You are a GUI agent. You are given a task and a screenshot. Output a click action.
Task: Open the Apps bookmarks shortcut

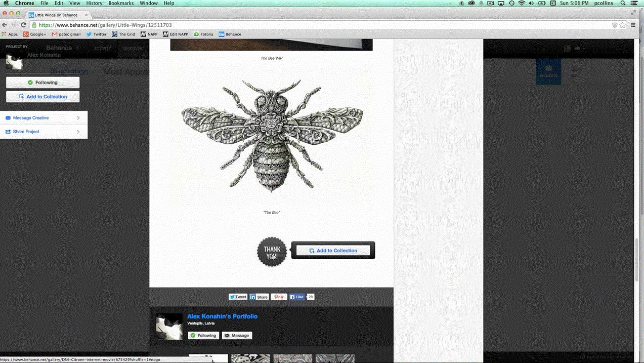10,34
